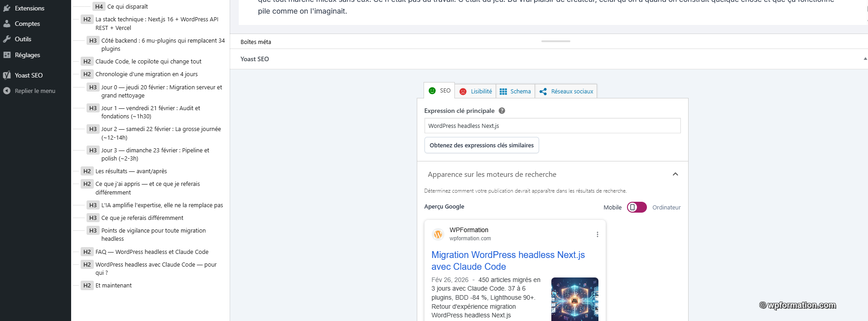Switch to the Réseaux sociaux tab
The height and width of the screenshot is (321, 868).
pyautogui.click(x=566, y=91)
